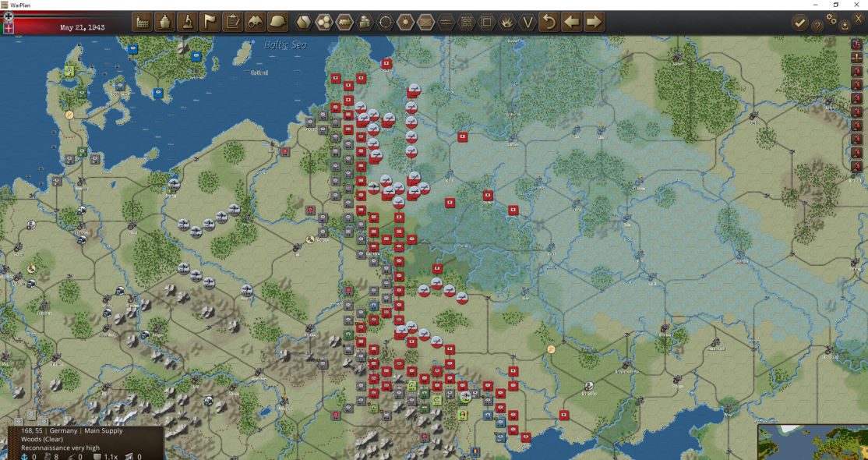Screen dimensions: 868x460
Task: Open the naval ship convoy screen
Action: click(165, 22)
